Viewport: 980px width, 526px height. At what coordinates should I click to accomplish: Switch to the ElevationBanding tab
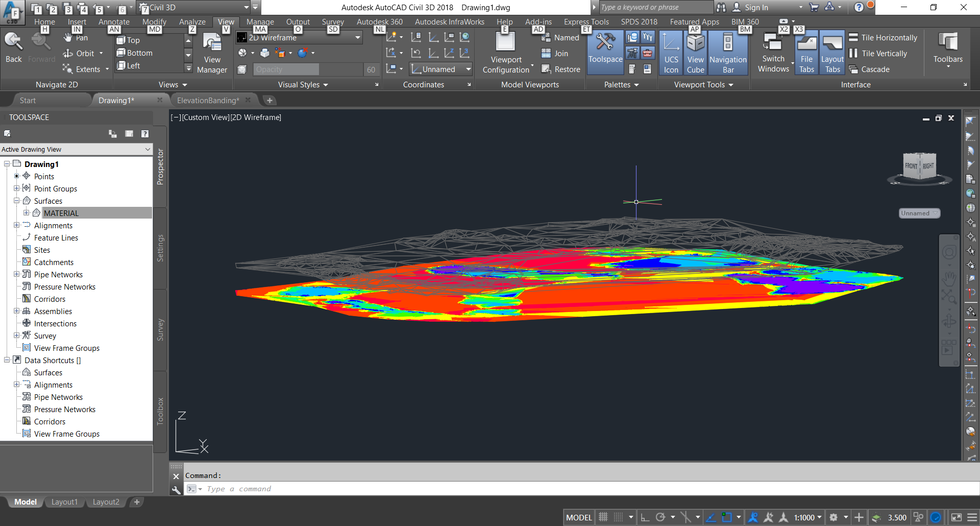(208, 100)
